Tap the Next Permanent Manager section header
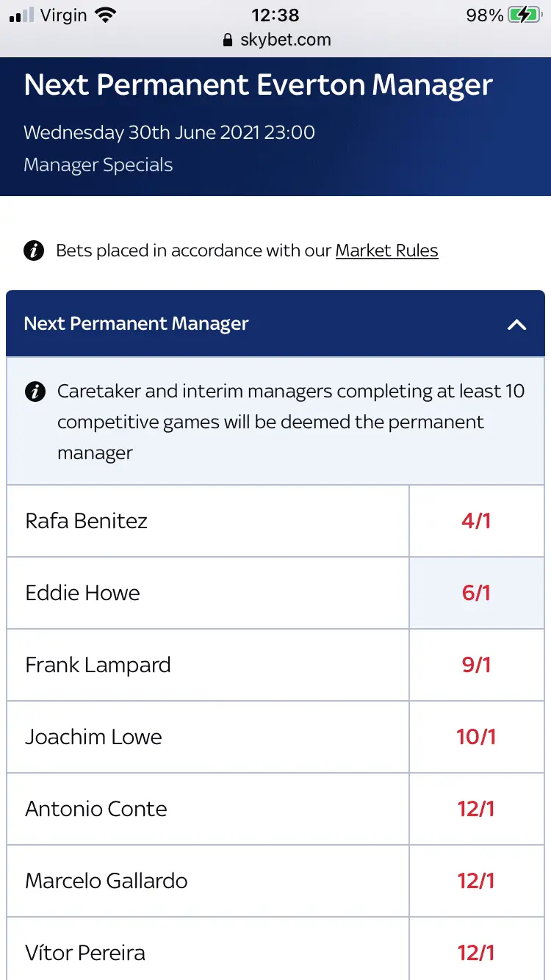The image size is (551, 980). pos(137,324)
